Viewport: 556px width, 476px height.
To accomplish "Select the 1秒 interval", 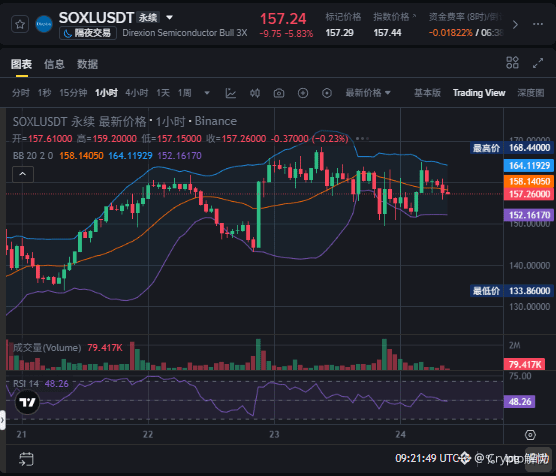I will coord(45,93).
